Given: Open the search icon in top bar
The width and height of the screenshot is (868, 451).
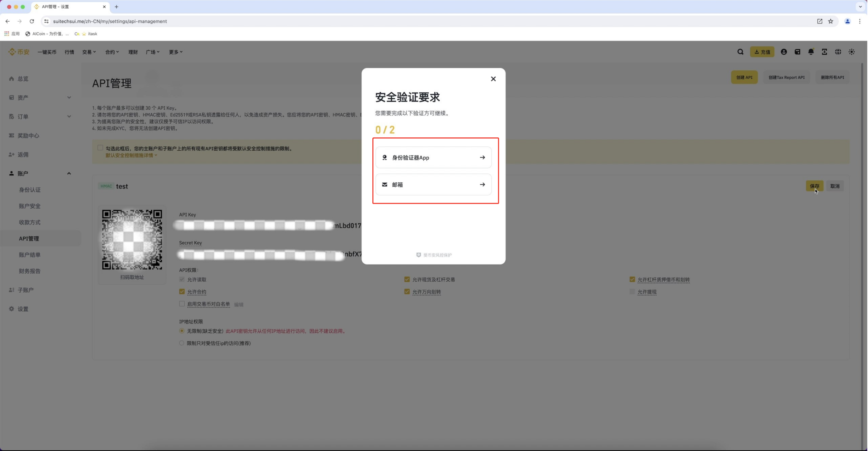Looking at the screenshot, I should (x=740, y=52).
